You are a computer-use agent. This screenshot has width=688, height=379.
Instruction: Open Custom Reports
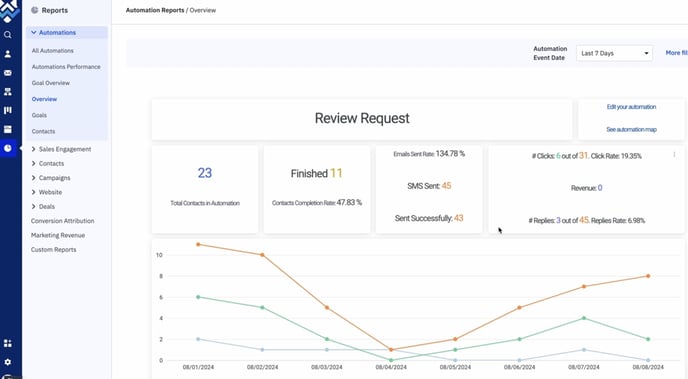pos(54,250)
